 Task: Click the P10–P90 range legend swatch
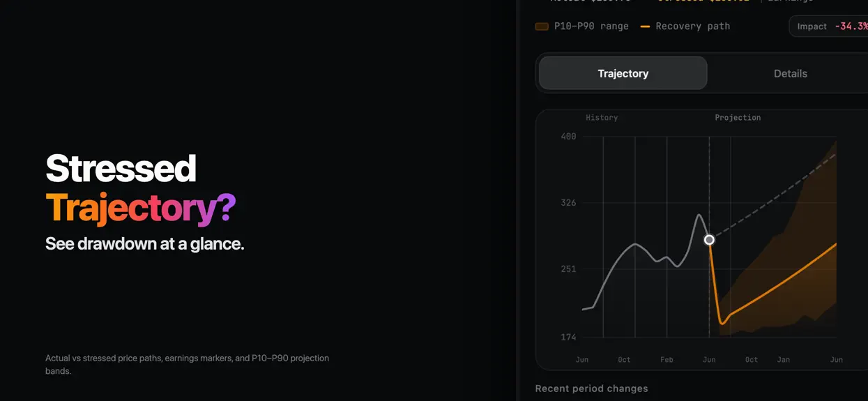pos(542,27)
